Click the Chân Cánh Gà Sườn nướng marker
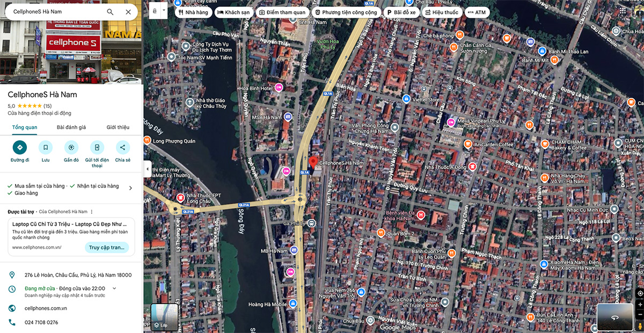The height and width of the screenshot is (333, 644). tap(453, 47)
